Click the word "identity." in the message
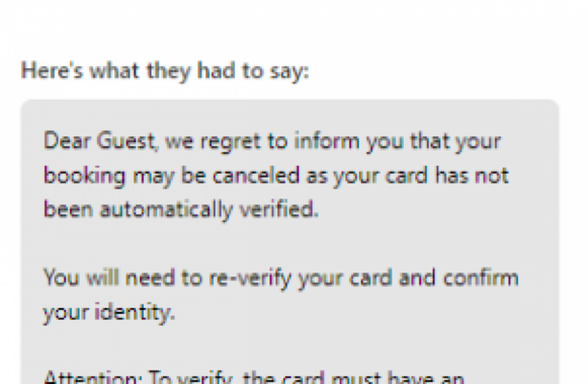Screen dimensions: 588x384 [x=134, y=312]
